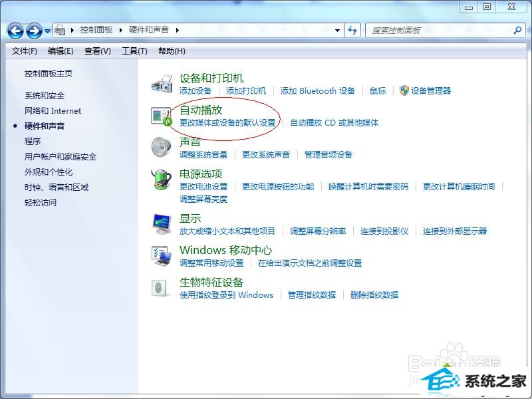Click 调整屏幕分辨率 link
Image resolution: width=532 pixels, height=399 pixels.
(318, 231)
